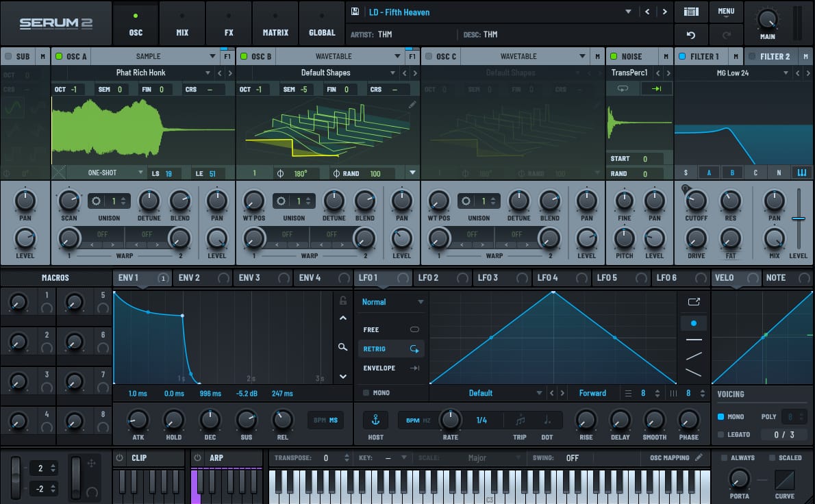Click the pencil edit icon in OSC B wavetable
The width and height of the screenshot is (815, 504).
(x=412, y=105)
